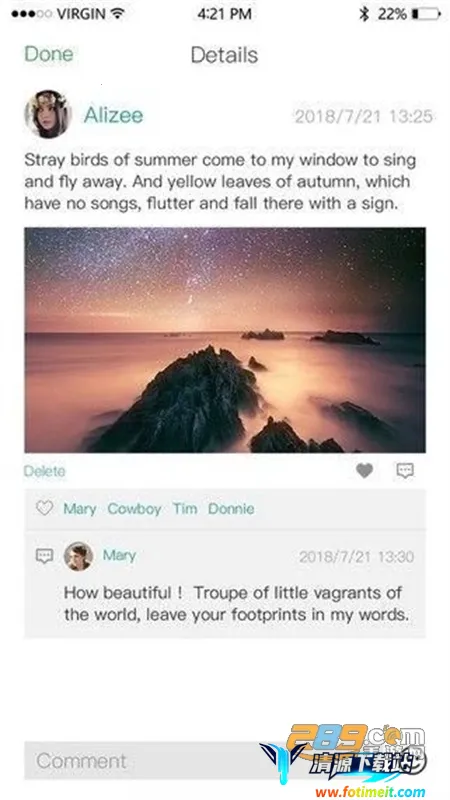Tap Mary's comment text to reply
This screenshot has height=800, width=450.
(236, 604)
